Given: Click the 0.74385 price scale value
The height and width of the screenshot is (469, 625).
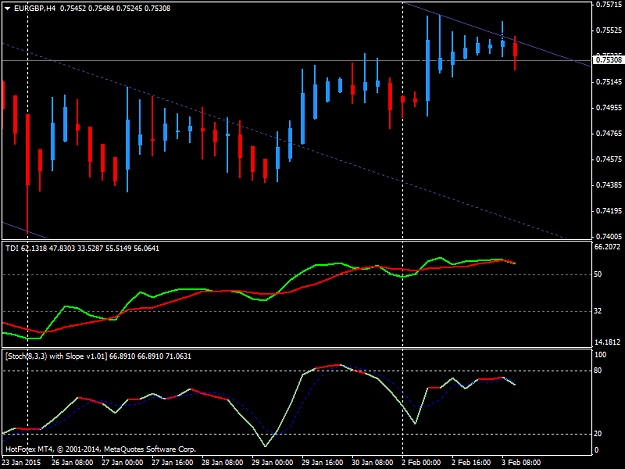Looking at the screenshot, I should point(609,185).
